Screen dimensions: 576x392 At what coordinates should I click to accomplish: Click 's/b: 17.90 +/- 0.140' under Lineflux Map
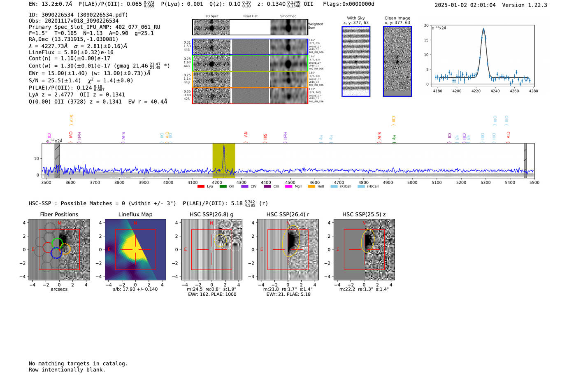tap(135, 289)
